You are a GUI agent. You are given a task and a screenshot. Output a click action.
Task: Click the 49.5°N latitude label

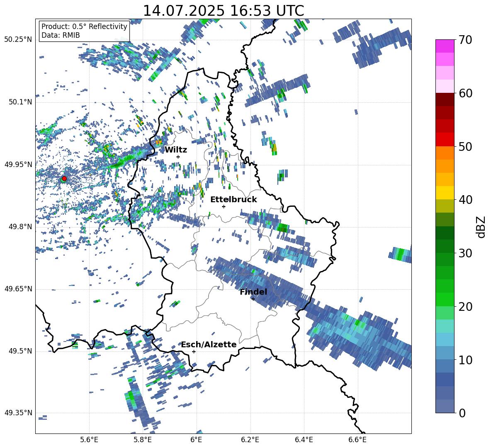tap(20, 351)
